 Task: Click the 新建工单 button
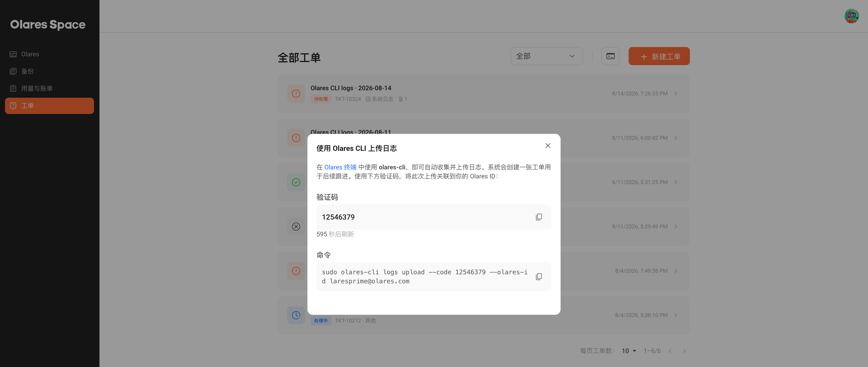click(659, 56)
